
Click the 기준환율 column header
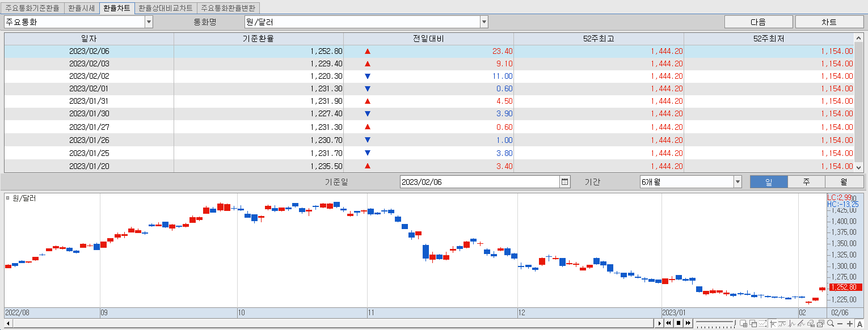[258, 39]
